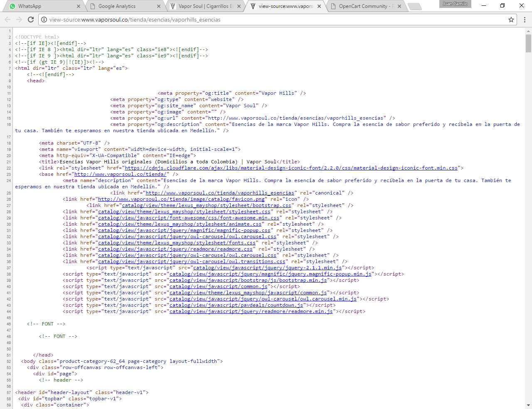Open the owl.carousel.css link on line 35
Viewport: 532px width, 409px height.
click(187, 255)
